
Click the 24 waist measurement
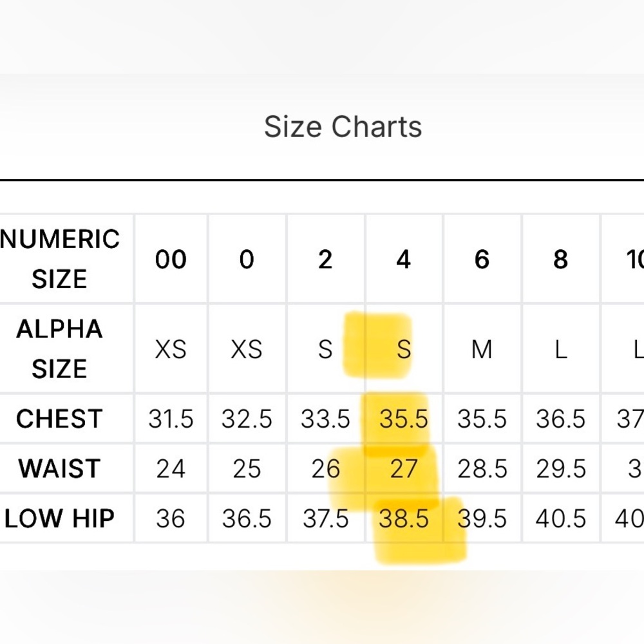pyautogui.click(x=171, y=469)
